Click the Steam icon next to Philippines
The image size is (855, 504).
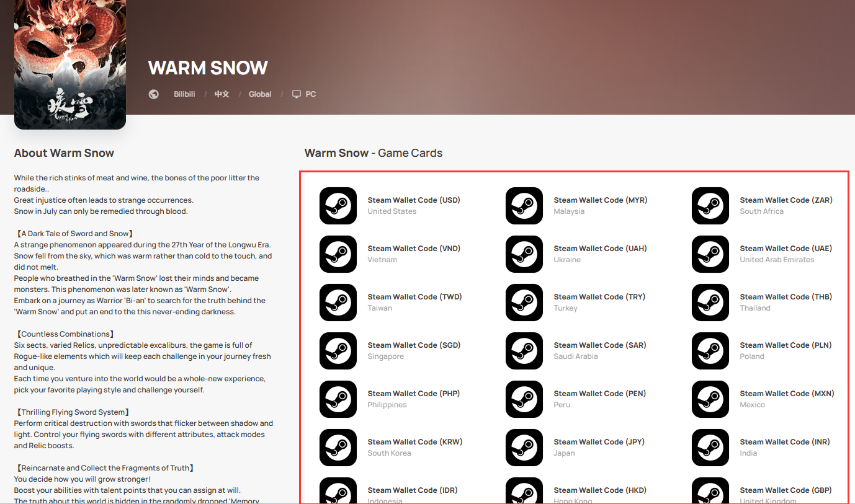pos(338,399)
